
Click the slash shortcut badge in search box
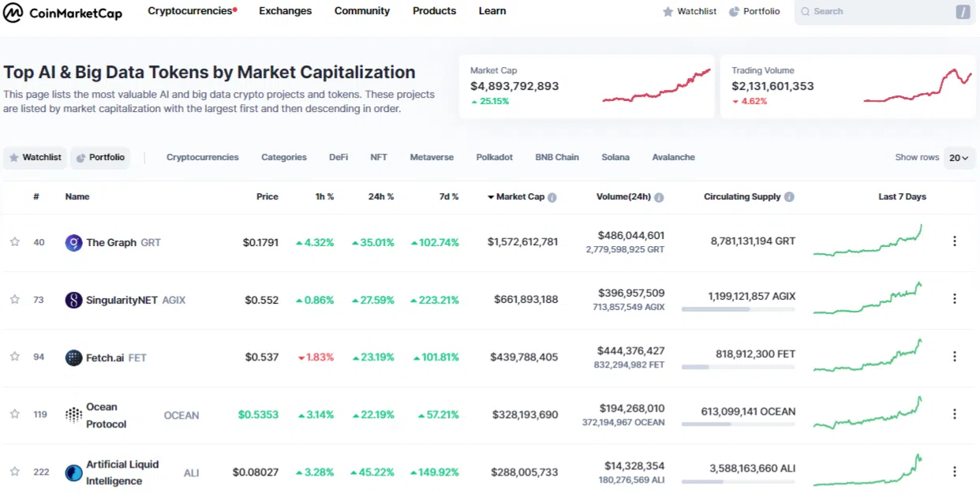pyautogui.click(x=963, y=12)
